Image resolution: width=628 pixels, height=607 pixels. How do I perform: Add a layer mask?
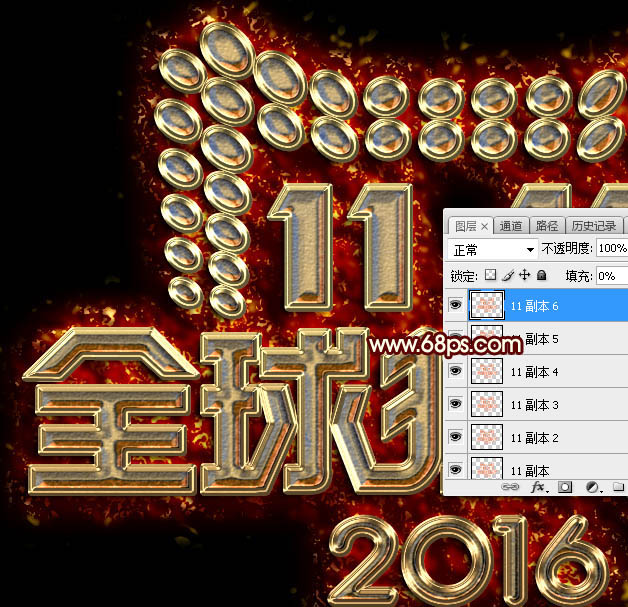pyautogui.click(x=565, y=487)
